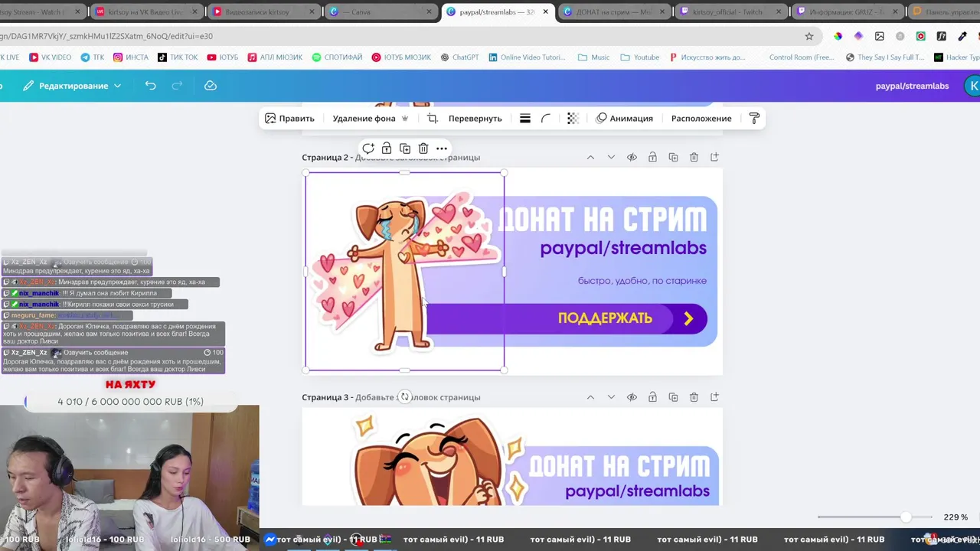Open the Расположение position panel

(x=701, y=119)
